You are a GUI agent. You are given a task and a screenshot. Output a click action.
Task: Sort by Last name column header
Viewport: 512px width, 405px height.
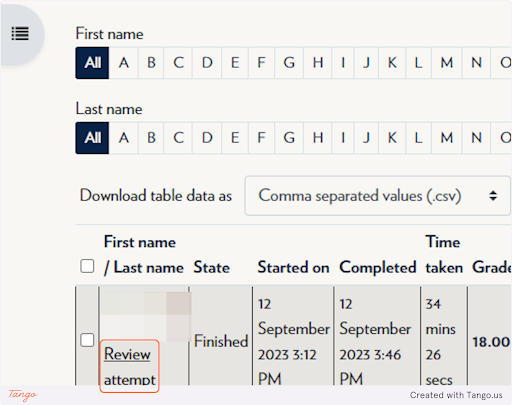click(x=149, y=268)
